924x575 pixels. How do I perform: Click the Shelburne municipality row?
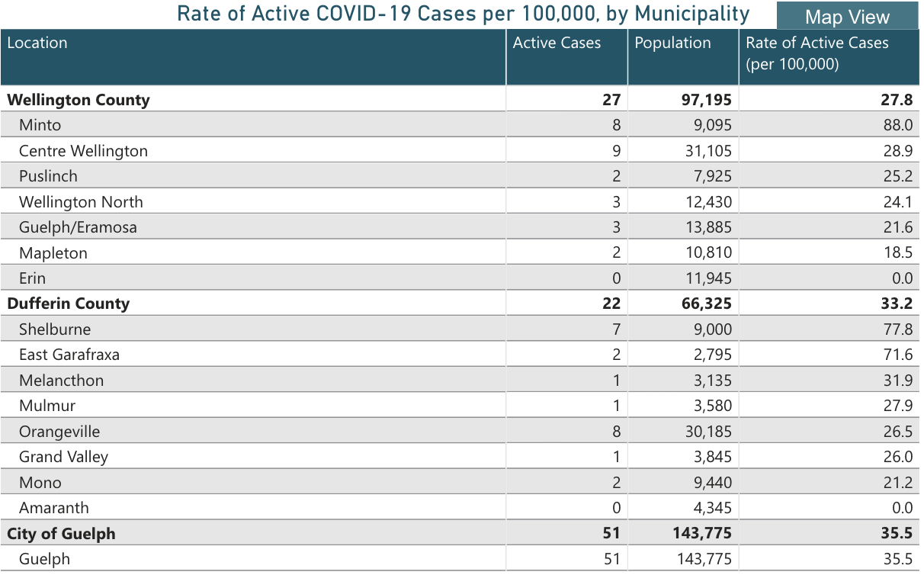point(55,329)
